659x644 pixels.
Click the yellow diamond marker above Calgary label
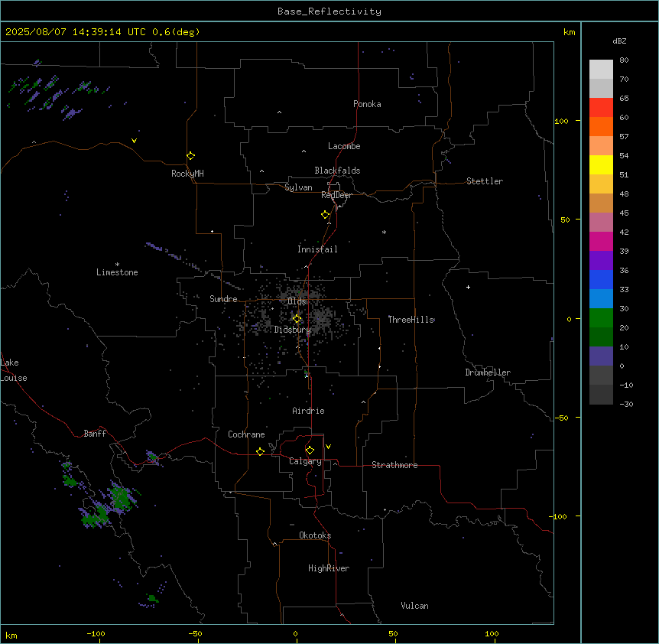point(310,450)
